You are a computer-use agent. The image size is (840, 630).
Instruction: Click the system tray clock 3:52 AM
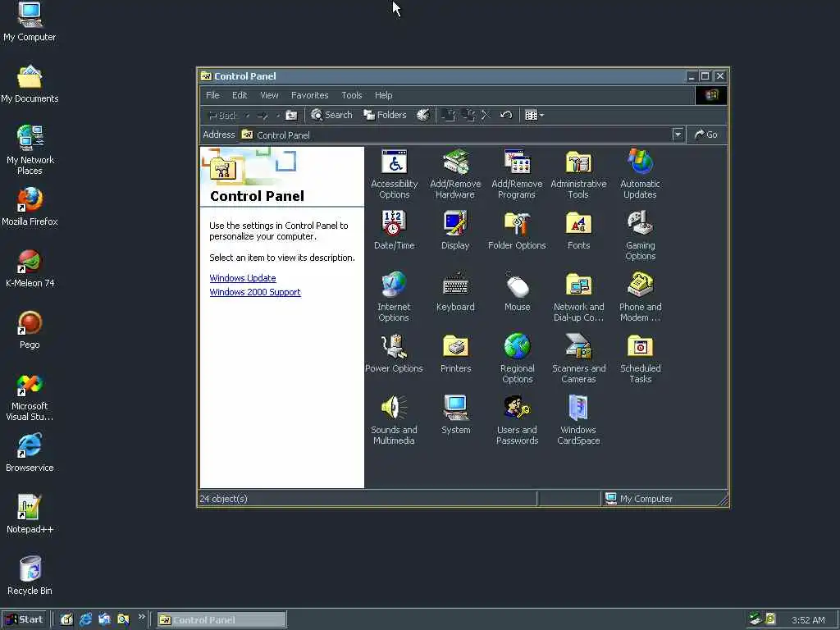point(808,620)
